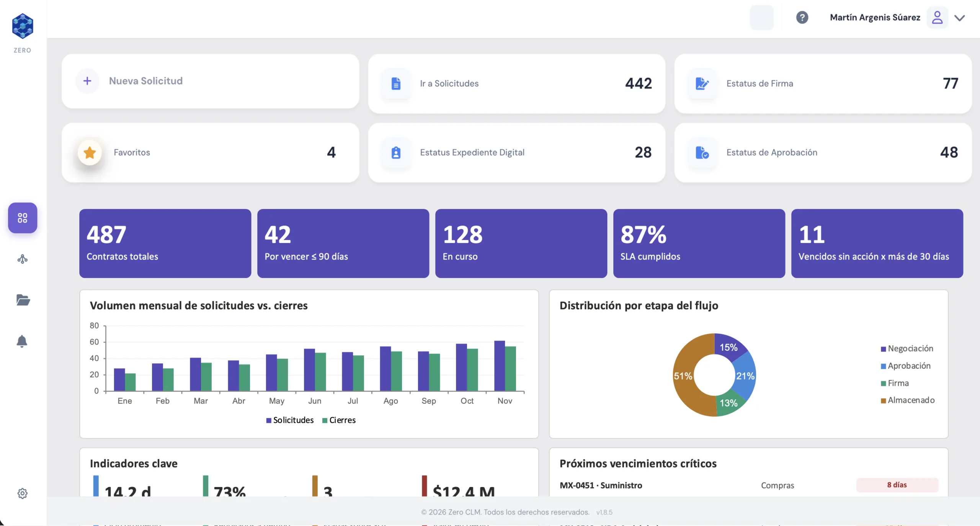Click the 11 Vencidos sin acción tile
The image size is (980, 526).
(x=877, y=243)
